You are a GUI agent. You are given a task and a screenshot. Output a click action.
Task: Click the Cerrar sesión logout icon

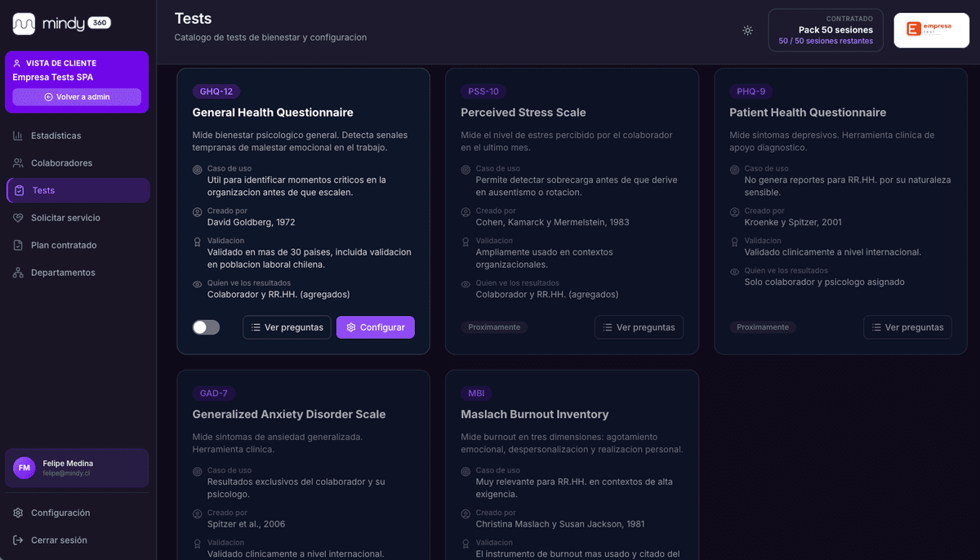pyautogui.click(x=18, y=540)
